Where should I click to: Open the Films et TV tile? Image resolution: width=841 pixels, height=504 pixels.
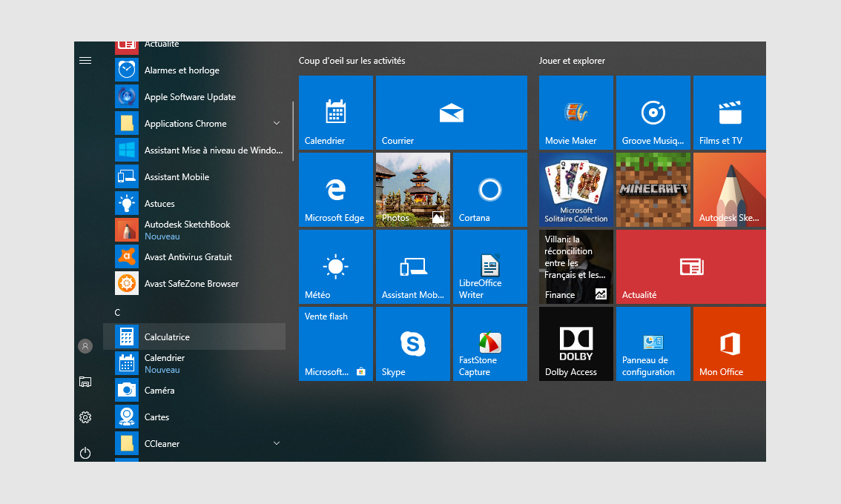click(x=730, y=113)
